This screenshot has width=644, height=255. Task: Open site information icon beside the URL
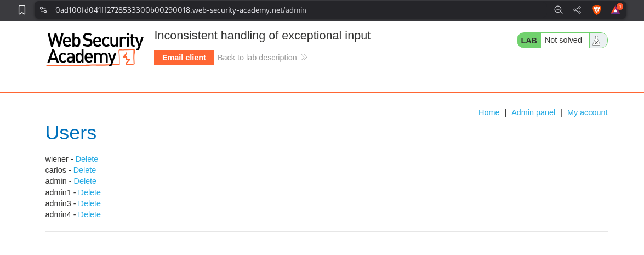[x=44, y=10]
